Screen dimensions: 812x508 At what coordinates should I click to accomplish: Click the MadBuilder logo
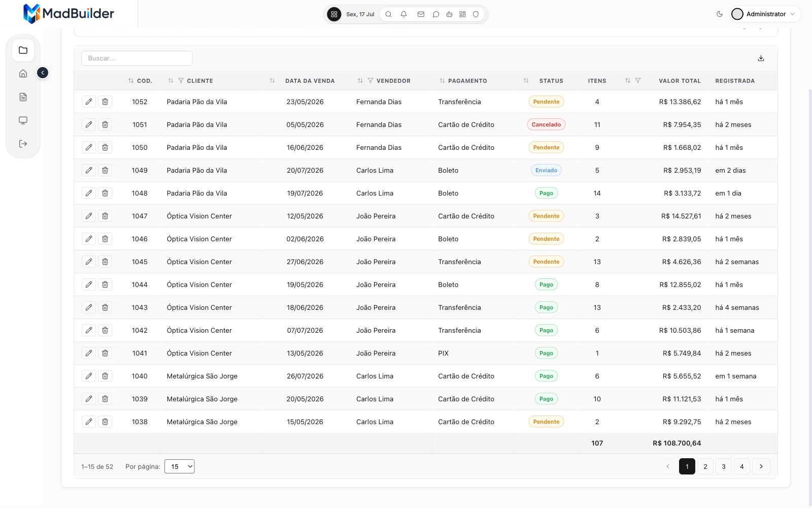[x=69, y=14]
